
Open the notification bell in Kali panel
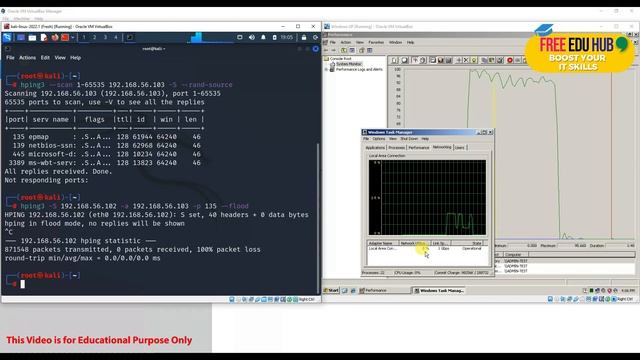(263, 38)
